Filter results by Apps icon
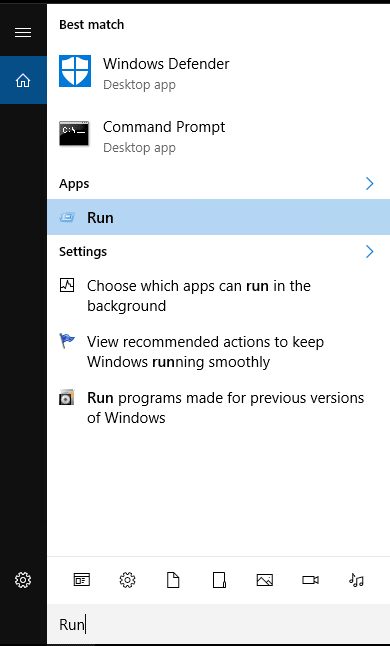Image resolution: width=390 pixels, height=646 pixels. [x=82, y=580]
